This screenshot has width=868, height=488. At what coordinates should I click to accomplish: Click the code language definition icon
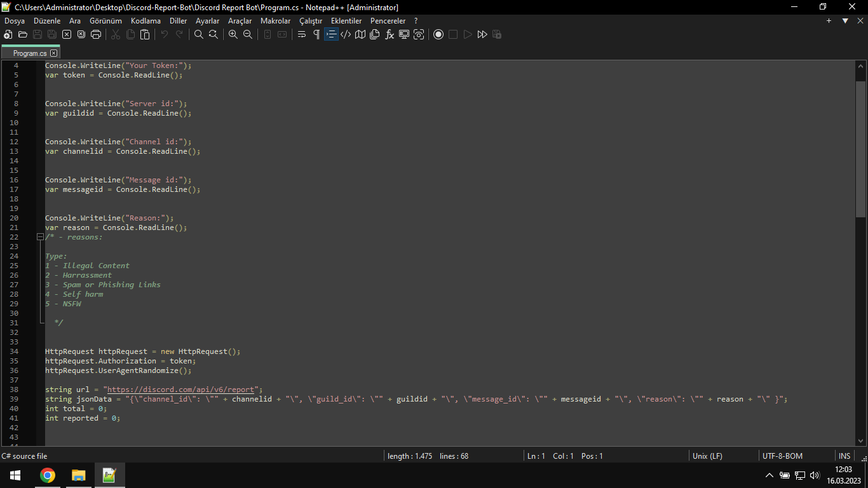(x=346, y=34)
